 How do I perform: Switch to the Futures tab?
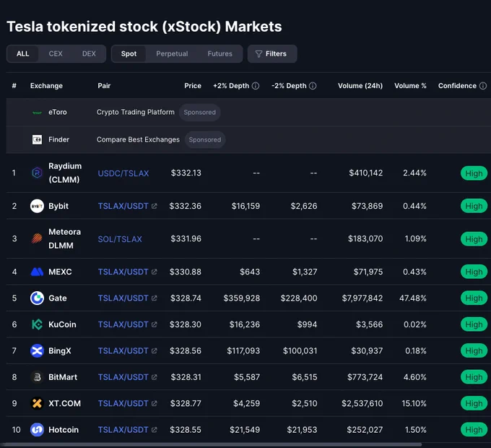pos(220,54)
